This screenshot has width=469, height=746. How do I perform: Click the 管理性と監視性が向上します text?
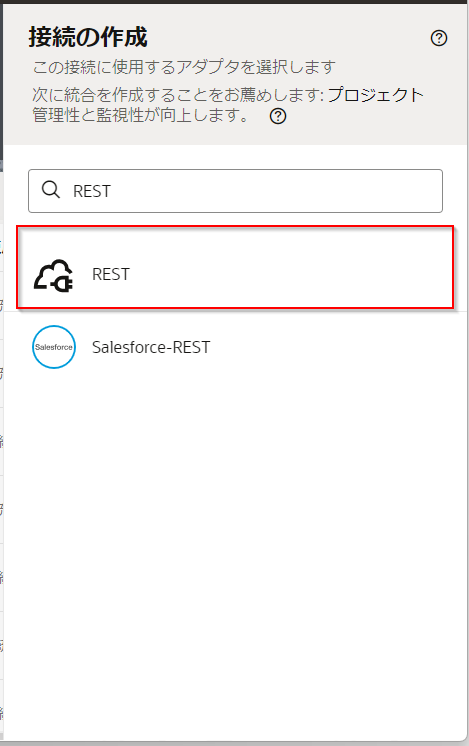tap(140, 116)
